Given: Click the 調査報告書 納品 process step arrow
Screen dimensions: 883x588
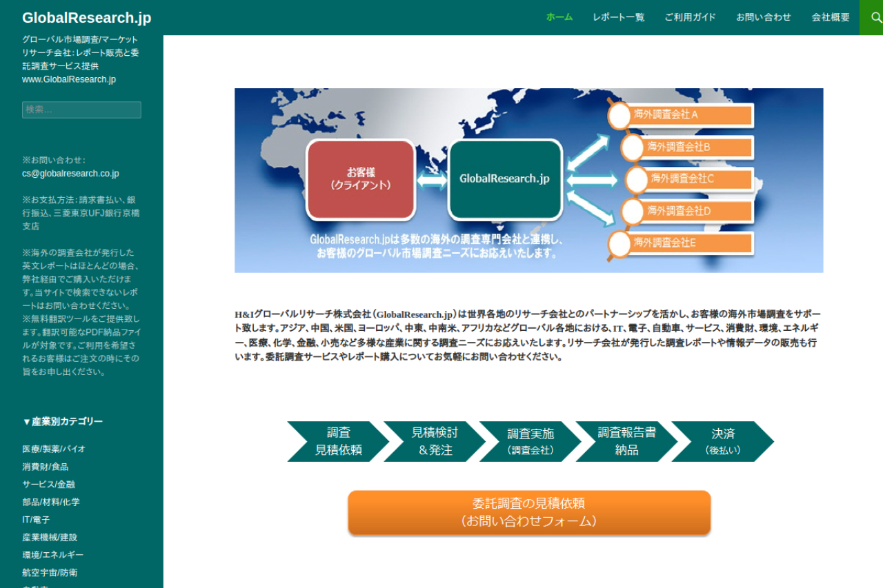Looking at the screenshot, I should coord(626,441).
